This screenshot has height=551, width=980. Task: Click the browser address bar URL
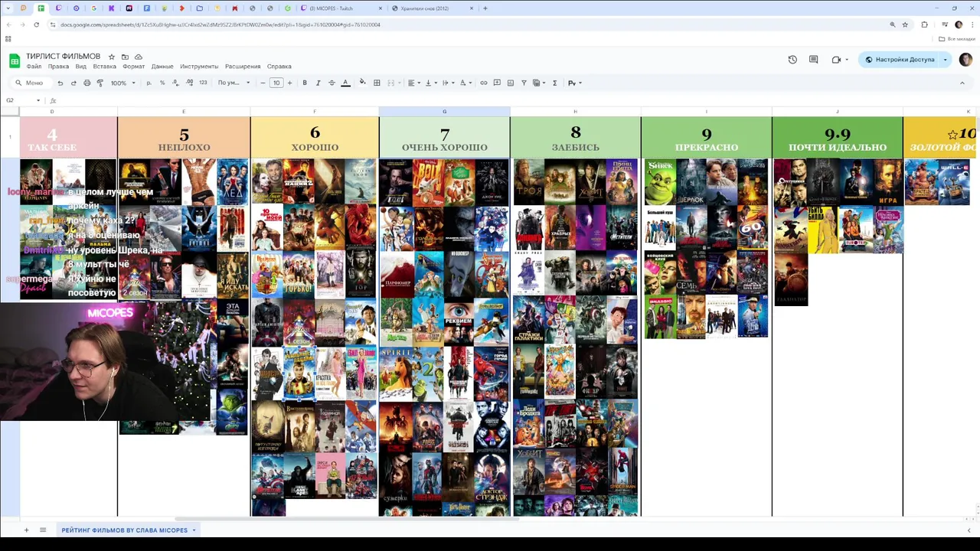(x=220, y=24)
